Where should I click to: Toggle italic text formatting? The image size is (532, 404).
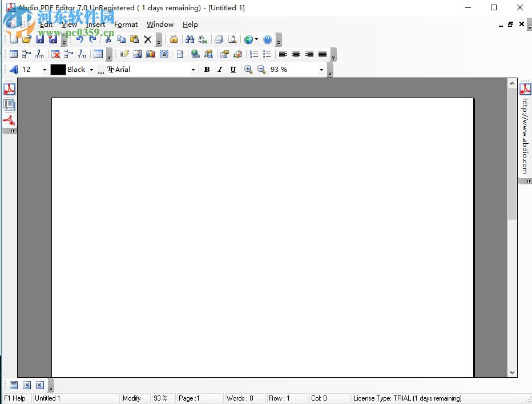220,69
